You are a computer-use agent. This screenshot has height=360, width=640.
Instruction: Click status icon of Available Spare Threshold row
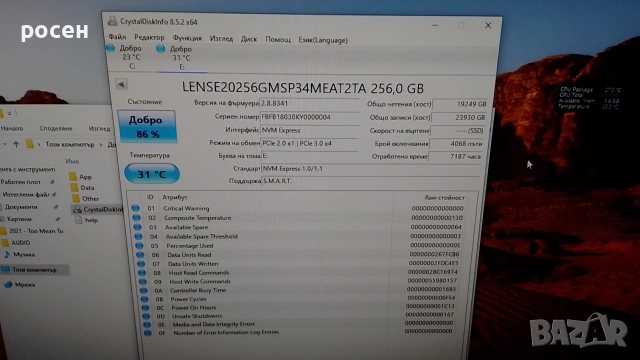(x=138, y=236)
